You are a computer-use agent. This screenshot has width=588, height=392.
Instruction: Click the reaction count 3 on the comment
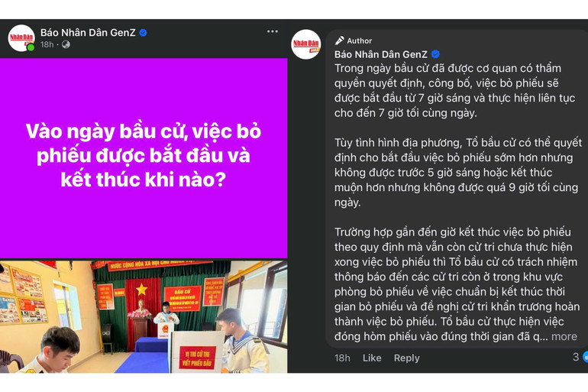click(576, 357)
